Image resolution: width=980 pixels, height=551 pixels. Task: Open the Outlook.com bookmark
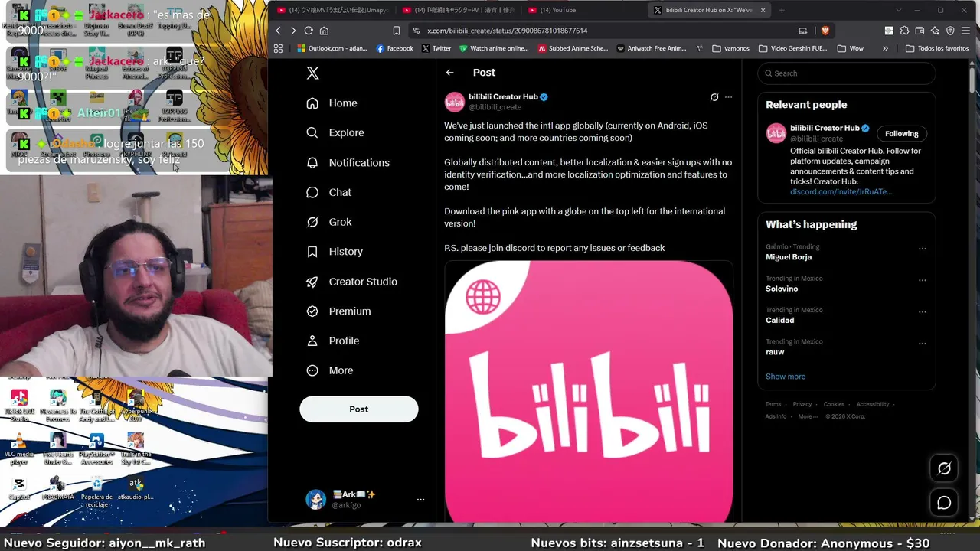coord(332,48)
